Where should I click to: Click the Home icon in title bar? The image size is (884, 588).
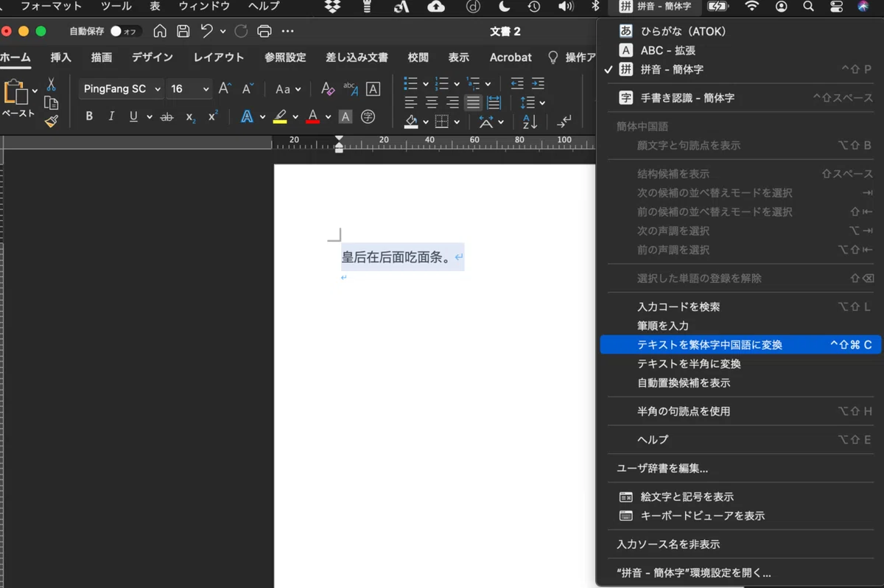pyautogui.click(x=160, y=31)
